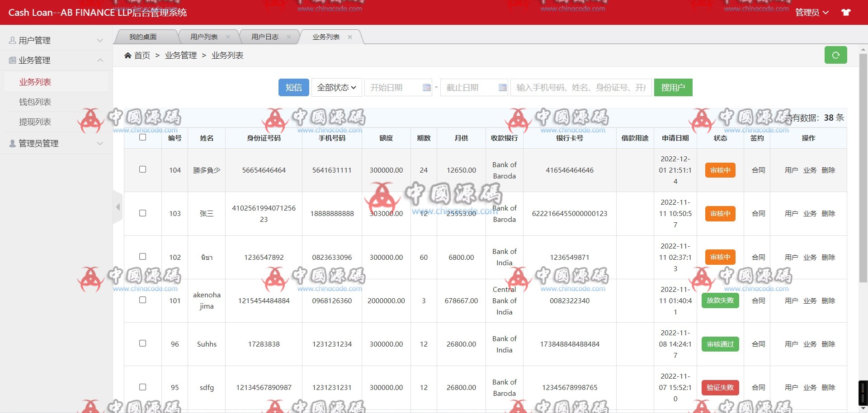
Task: Toggle the select-all checkbox in table header
Action: (142, 137)
